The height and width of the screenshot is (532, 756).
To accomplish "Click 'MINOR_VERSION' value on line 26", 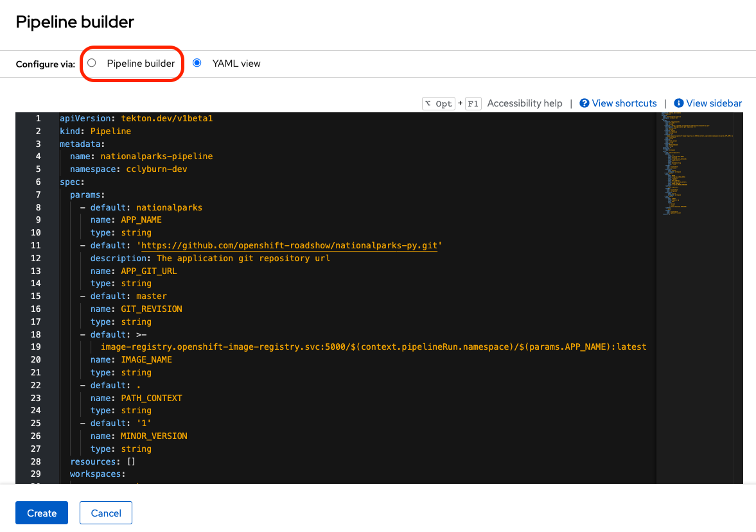I will pos(154,436).
